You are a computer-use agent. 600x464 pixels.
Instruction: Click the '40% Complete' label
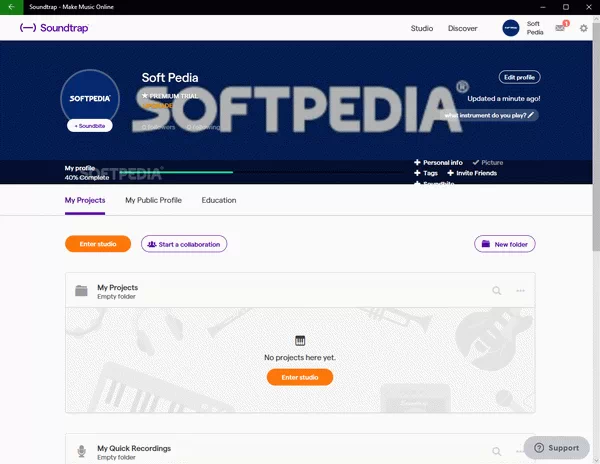[87, 177]
